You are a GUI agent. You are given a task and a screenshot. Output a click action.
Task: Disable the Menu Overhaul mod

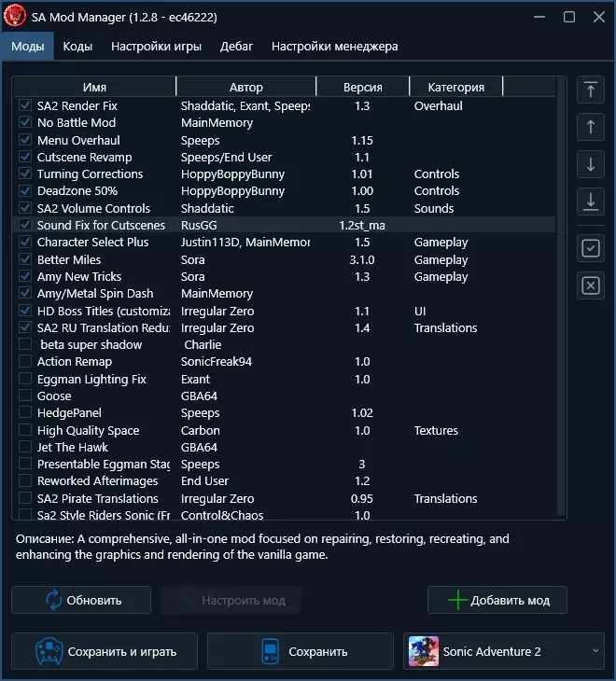coord(25,140)
